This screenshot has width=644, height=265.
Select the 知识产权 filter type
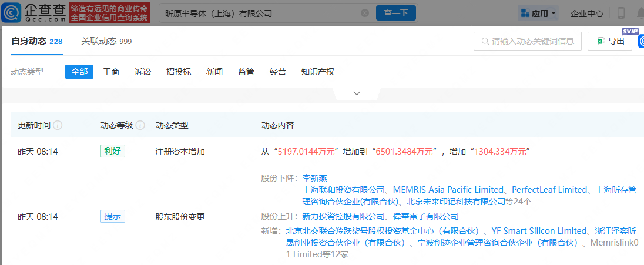(x=317, y=72)
